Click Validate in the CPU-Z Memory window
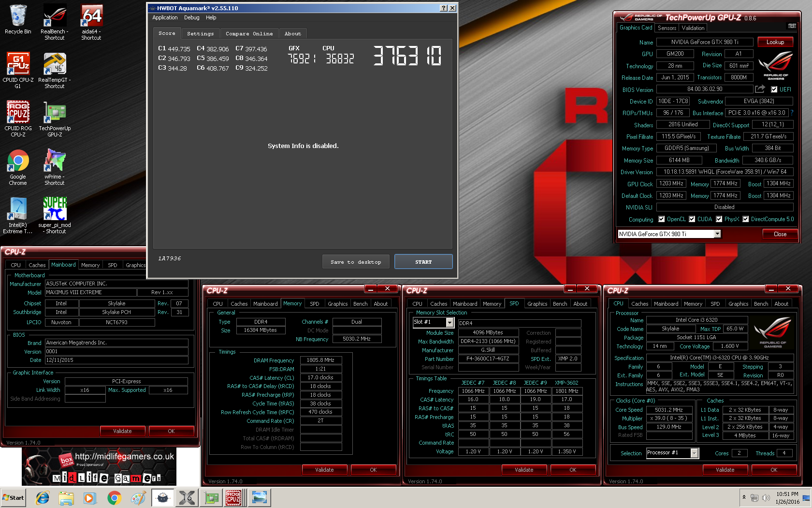This screenshot has width=812, height=508. coord(324,470)
